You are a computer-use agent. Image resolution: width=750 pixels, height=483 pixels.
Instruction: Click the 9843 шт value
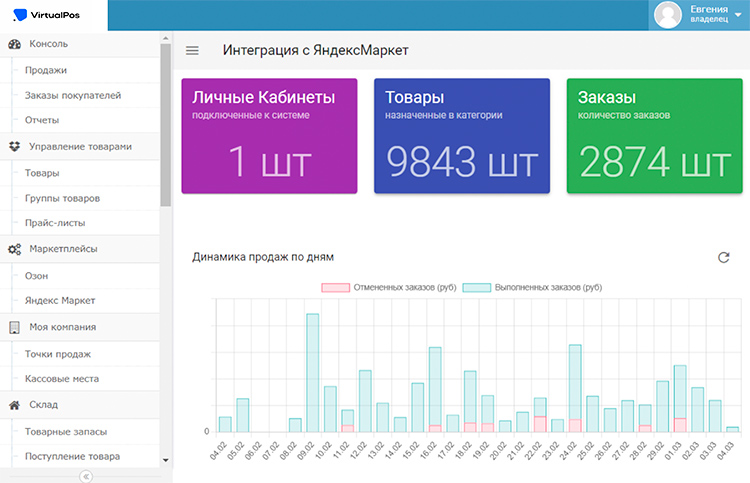462,162
